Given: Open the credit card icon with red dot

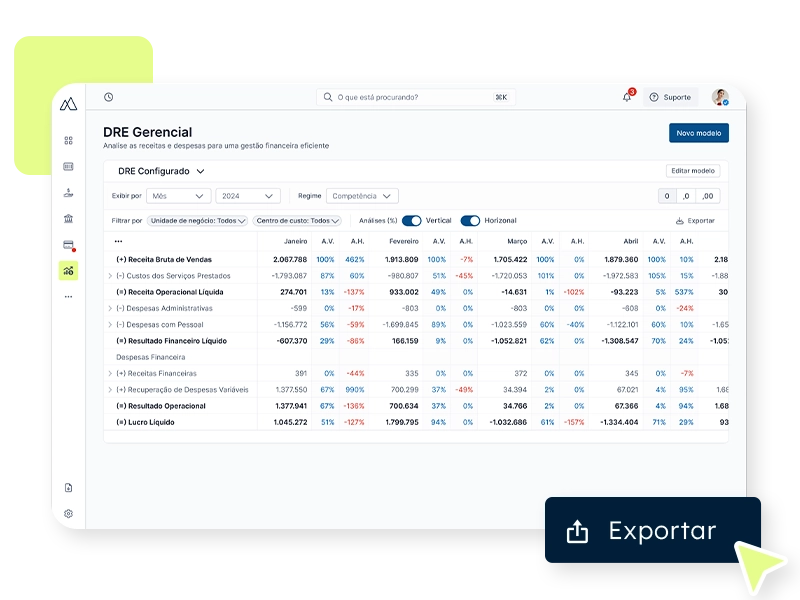Looking at the screenshot, I should pos(68,245).
